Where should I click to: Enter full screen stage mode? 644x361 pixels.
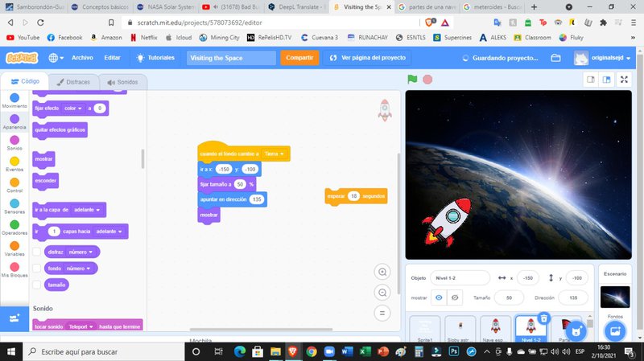tap(624, 80)
